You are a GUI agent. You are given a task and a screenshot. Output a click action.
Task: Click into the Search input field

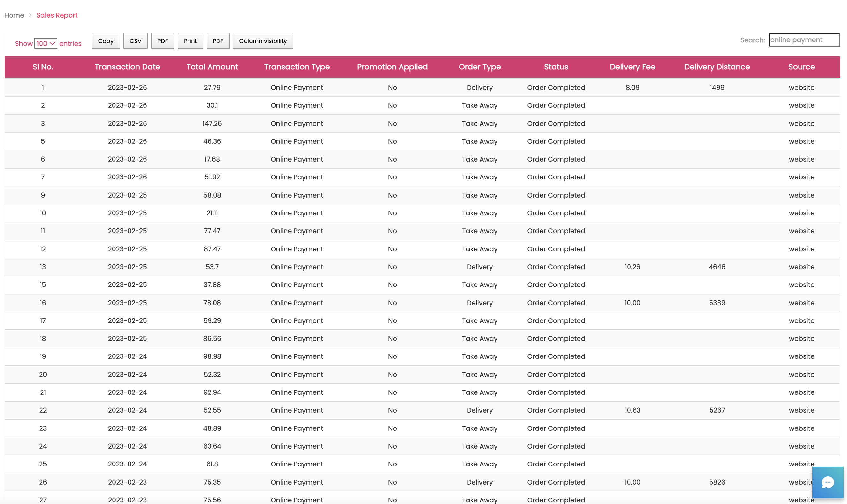[804, 40]
